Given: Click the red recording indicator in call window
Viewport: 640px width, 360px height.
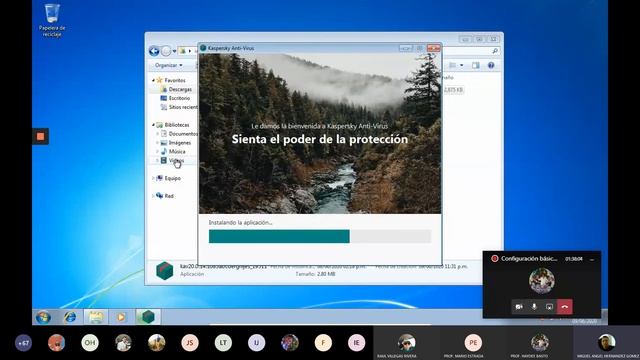Looking at the screenshot, I should 495,259.
